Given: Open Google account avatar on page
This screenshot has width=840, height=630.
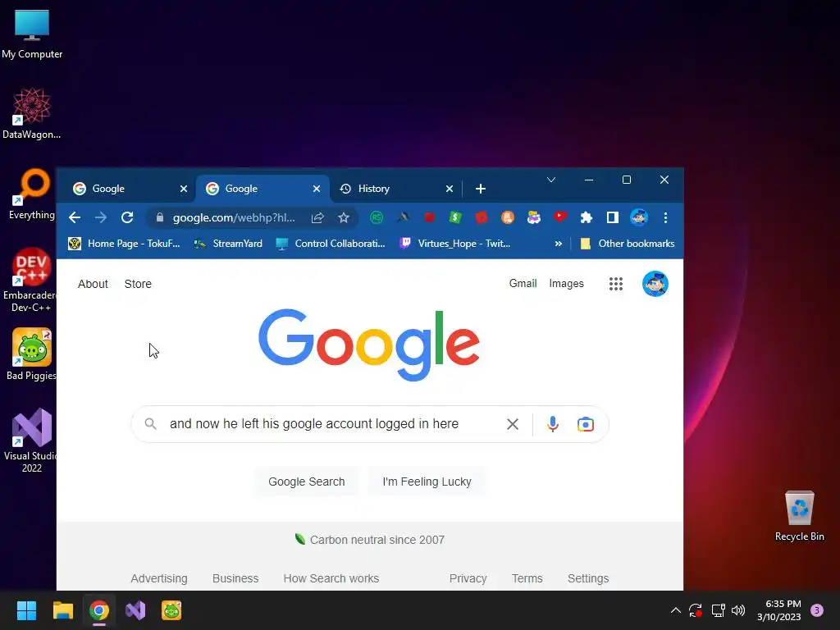Looking at the screenshot, I should click(x=655, y=284).
